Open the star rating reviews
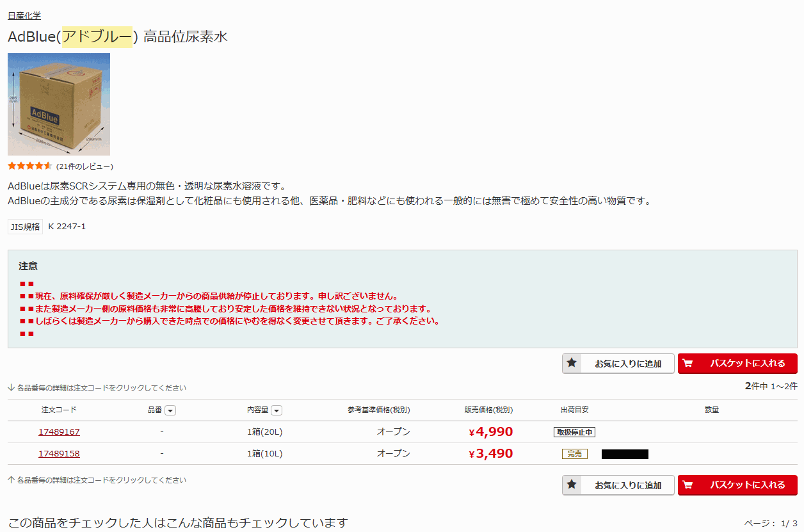804x532 pixels. (30, 166)
